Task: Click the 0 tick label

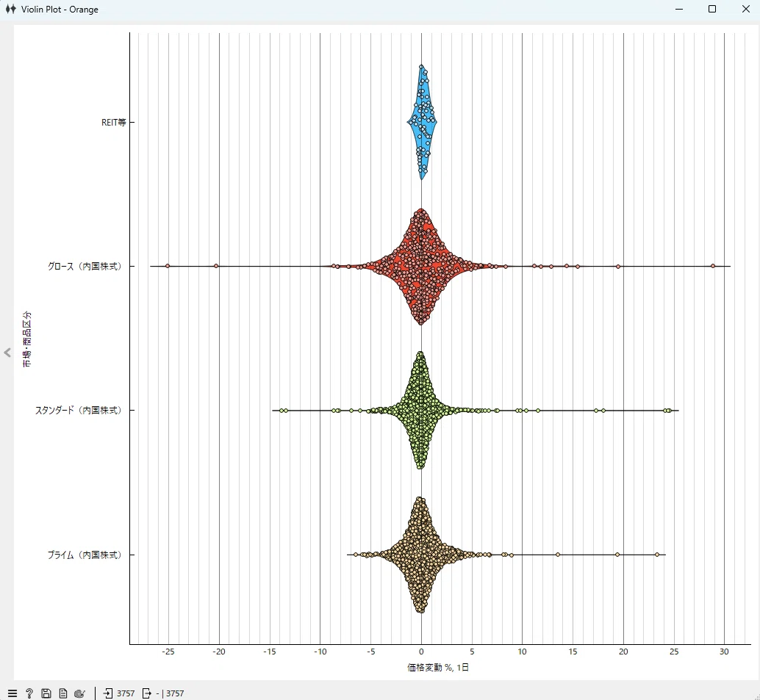Action: tap(421, 652)
